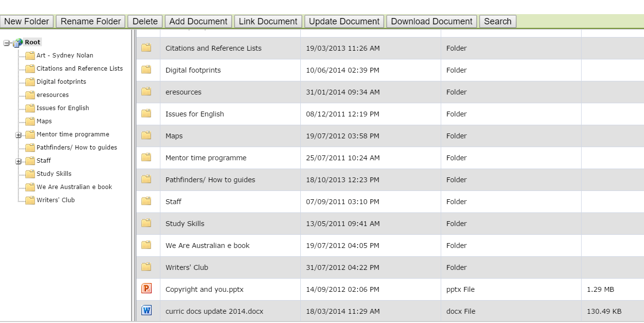Open We Are Australian e book list entry
Image resolution: width=644 pixels, height=323 pixels.
[207, 246]
